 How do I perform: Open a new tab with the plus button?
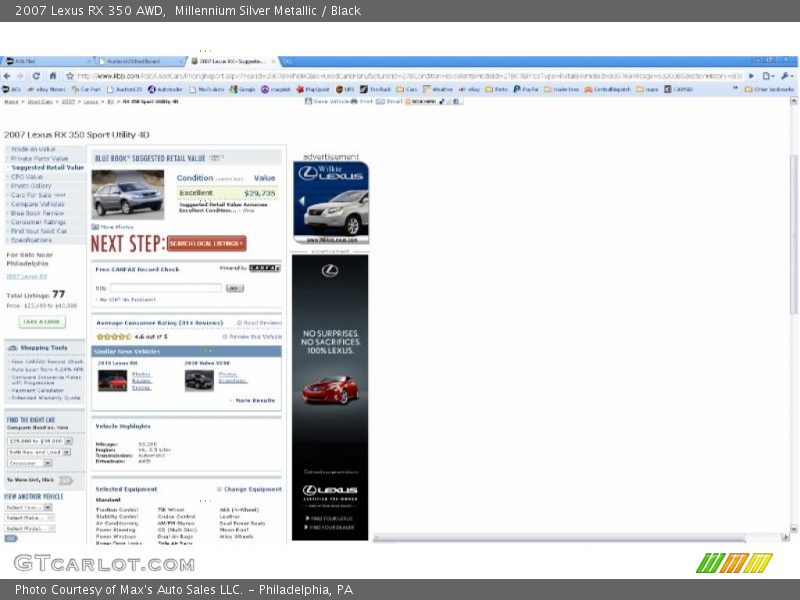[288, 62]
